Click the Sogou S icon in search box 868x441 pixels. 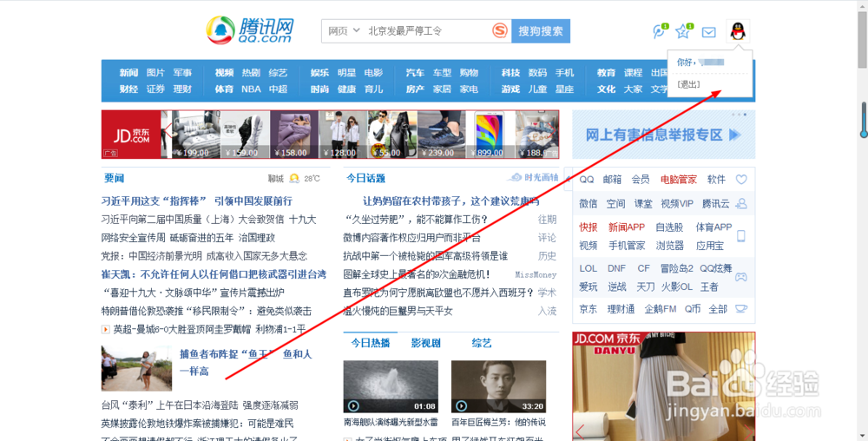pyautogui.click(x=500, y=30)
